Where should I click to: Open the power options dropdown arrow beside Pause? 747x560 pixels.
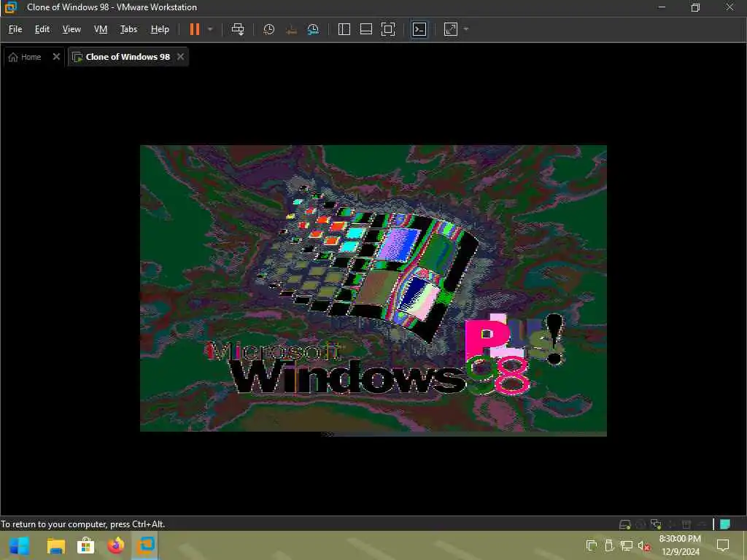(x=210, y=29)
